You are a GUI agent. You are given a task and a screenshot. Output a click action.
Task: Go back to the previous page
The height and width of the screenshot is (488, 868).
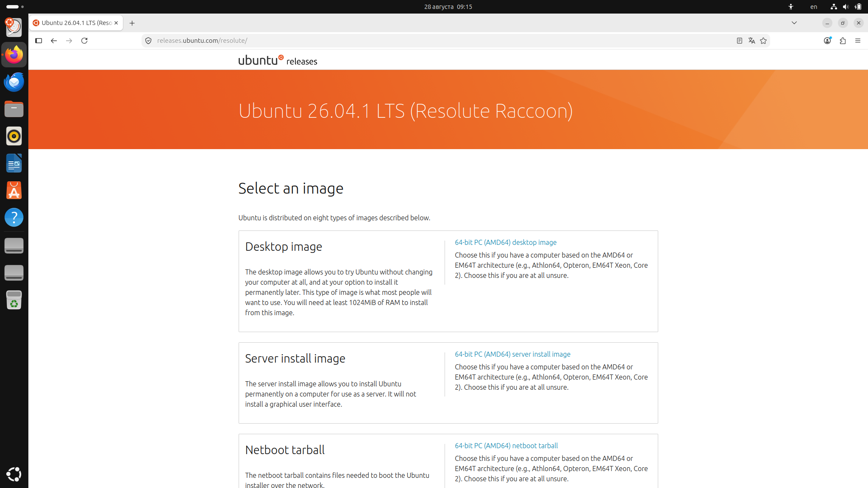pos(54,41)
